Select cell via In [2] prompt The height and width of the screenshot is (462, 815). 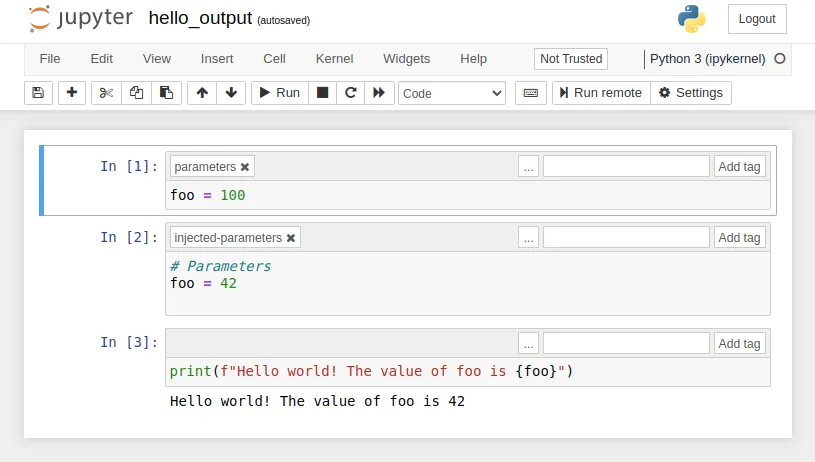click(129, 237)
